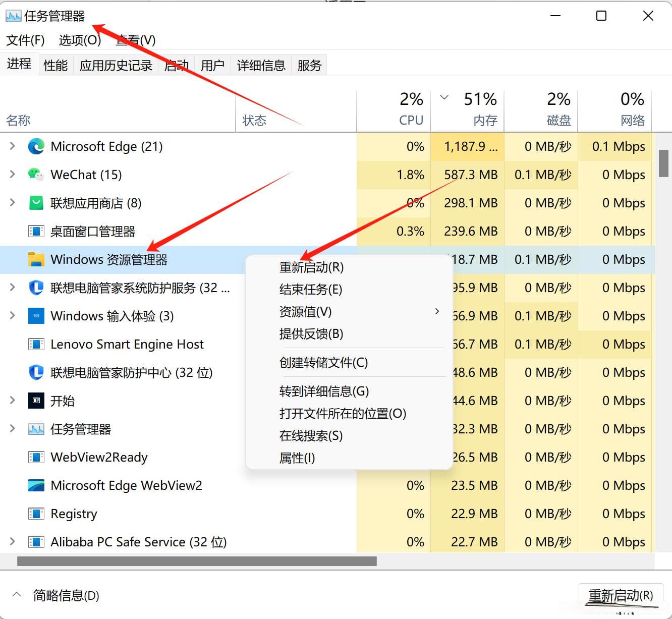The image size is (672, 619).
Task: Select the 进程 tab
Action: click(x=19, y=64)
